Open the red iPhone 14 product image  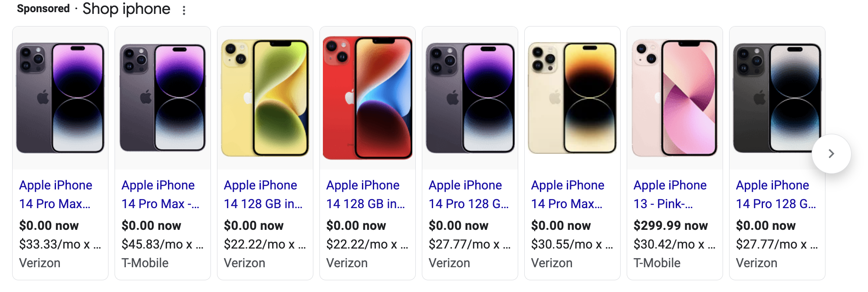[368, 98]
